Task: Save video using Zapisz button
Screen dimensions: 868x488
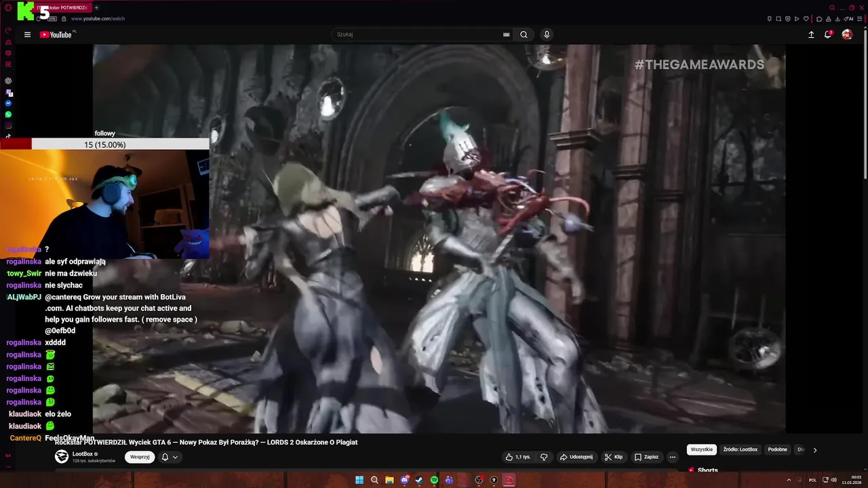Action: point(646,457)
